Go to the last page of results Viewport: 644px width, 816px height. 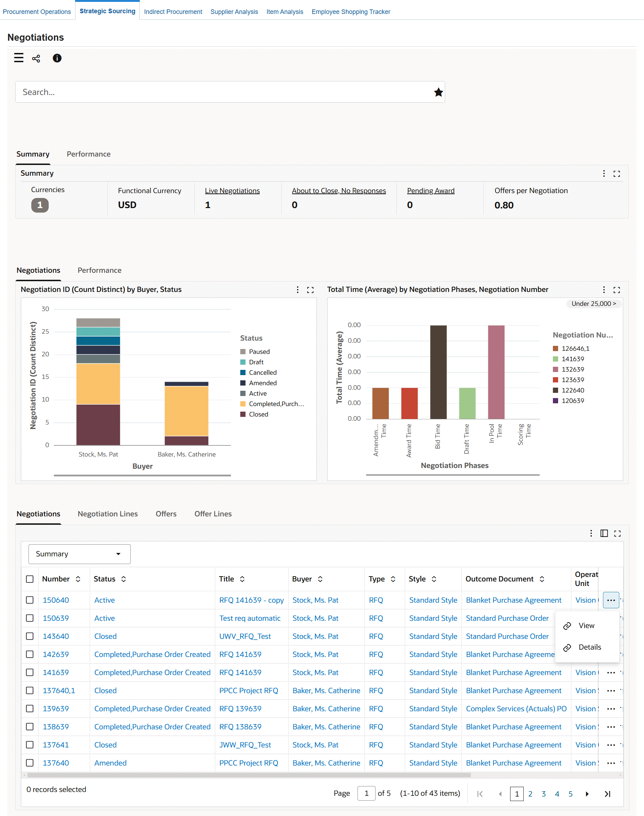click(607, 794)
